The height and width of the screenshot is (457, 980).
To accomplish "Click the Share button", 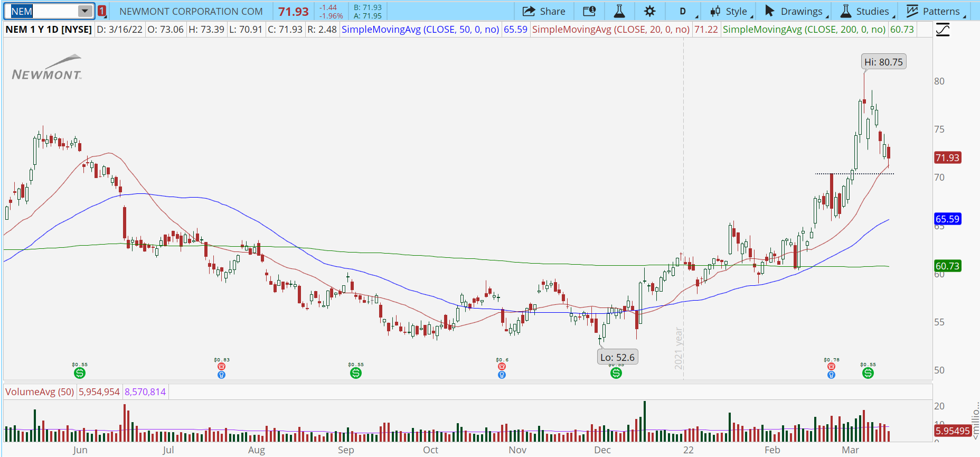I will pyautogui.click(x=544, y=11).
